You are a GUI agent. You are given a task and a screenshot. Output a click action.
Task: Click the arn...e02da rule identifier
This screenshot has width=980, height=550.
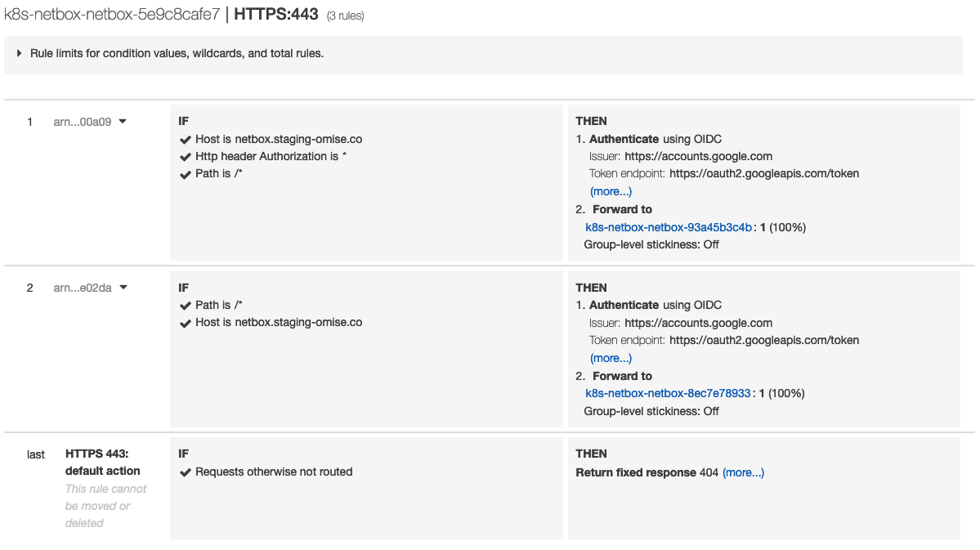click(83, 288)
